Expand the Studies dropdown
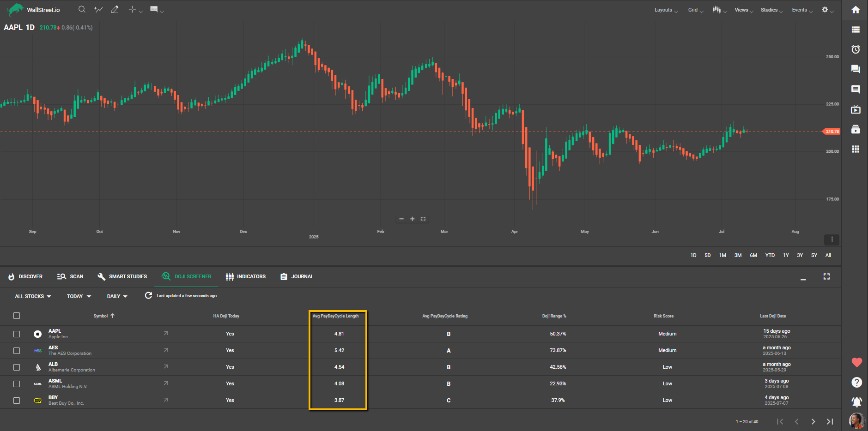This screenshot has height=431, width=868. point(771,10)
